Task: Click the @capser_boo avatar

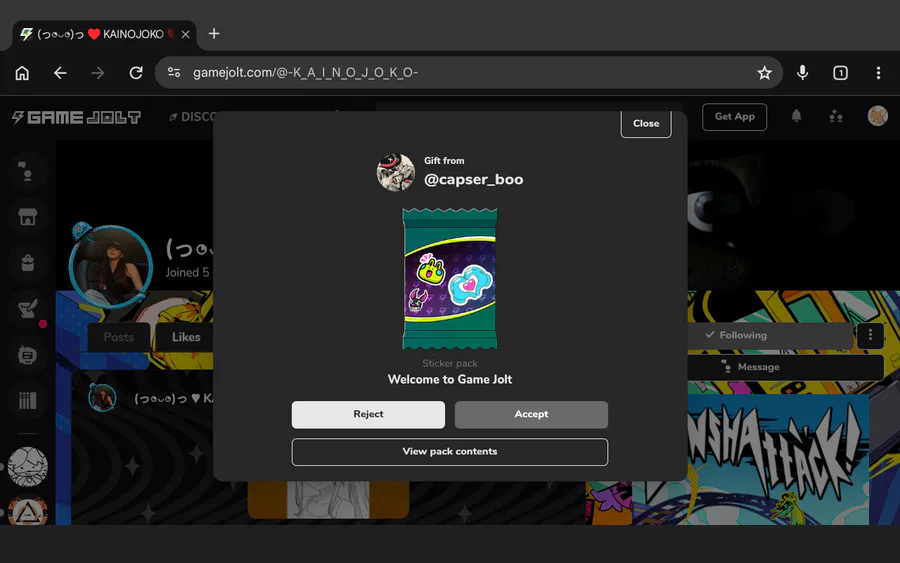Action: (395, 172)
